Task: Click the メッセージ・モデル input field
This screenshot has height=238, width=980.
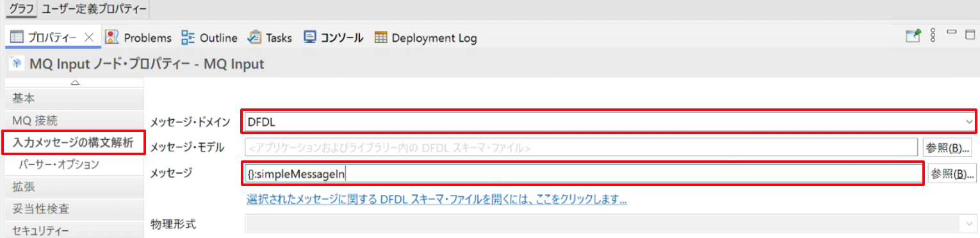Action: (x=581, y=148)
